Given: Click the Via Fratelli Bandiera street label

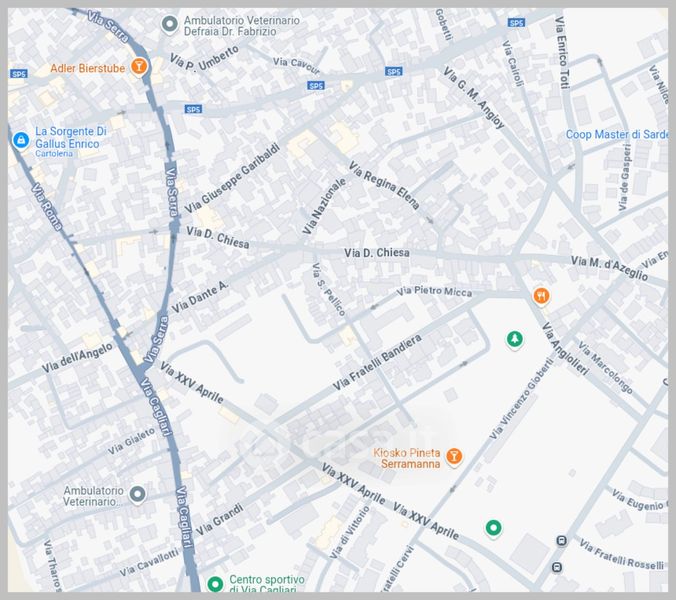Looking at the screenshot, I should [x=376, y=362].
